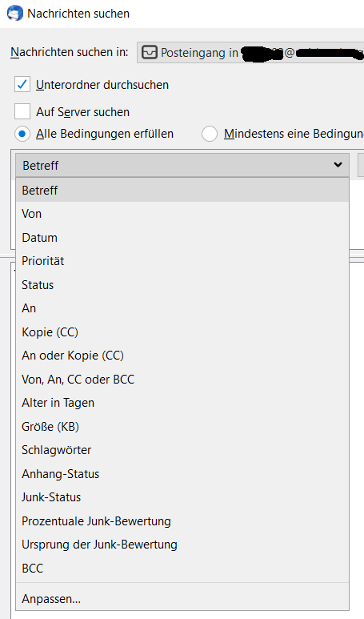The height and width of the screenshot is (619, 364).
Task: Collapse the Betreff dropdown via its arrow
Action: [x=338, y=165]
